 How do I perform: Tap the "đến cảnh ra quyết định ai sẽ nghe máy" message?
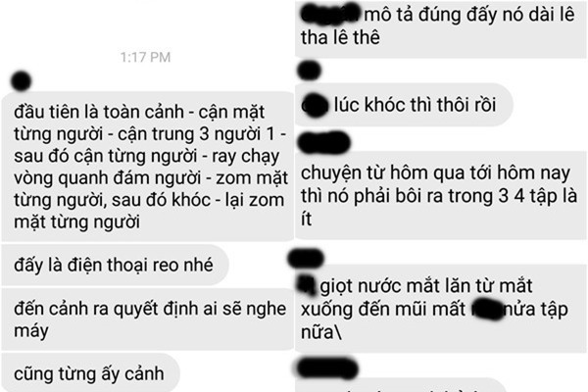coord(147,319)
